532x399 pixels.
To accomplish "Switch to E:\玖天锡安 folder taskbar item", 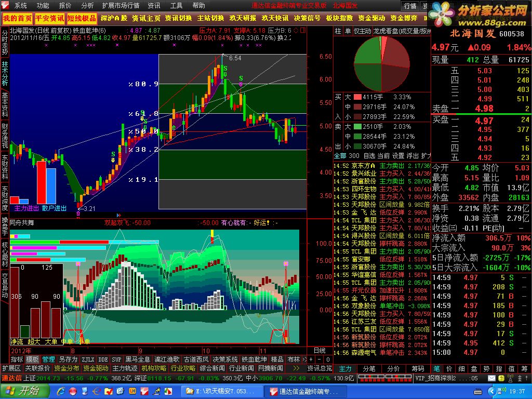I will pos(222,391).
